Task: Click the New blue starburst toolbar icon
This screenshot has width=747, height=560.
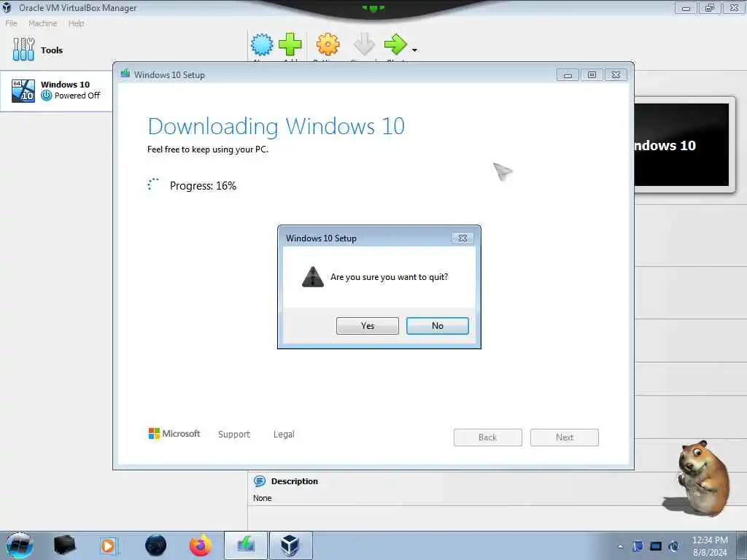Action: [262, 44]
